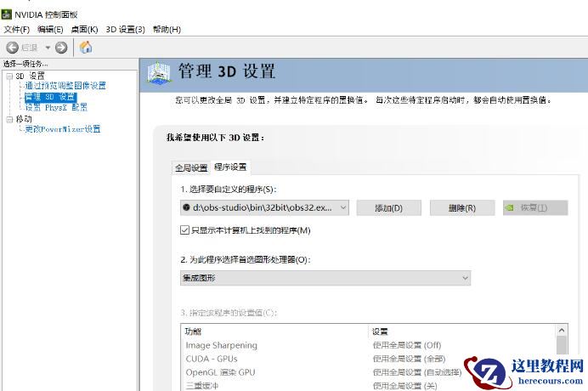Open the 帮助(H) menu

point(167,29)
